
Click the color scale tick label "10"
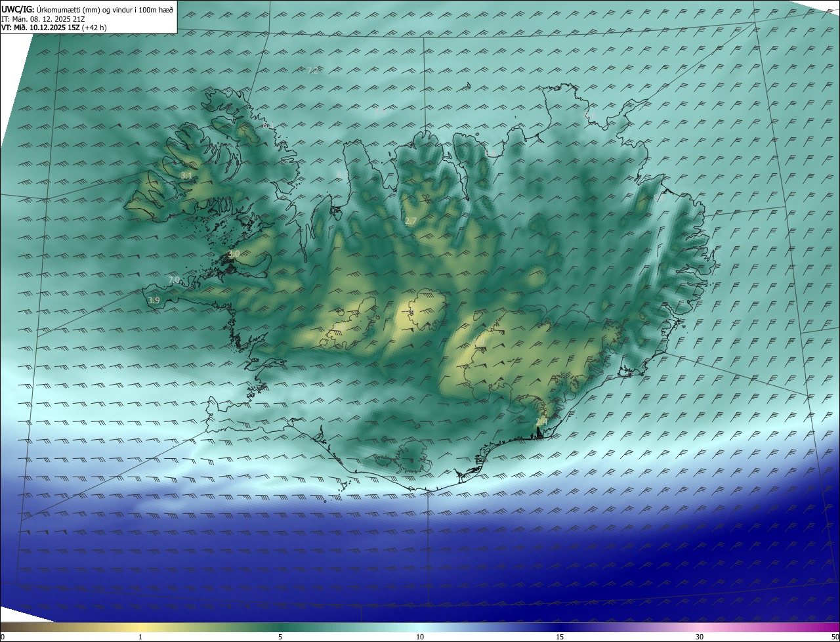coord(420,637)
